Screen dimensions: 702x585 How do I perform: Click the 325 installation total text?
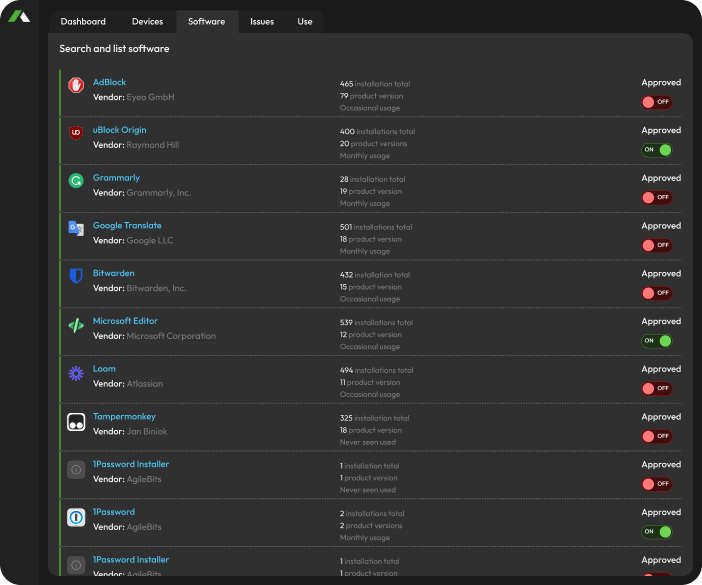374,418
